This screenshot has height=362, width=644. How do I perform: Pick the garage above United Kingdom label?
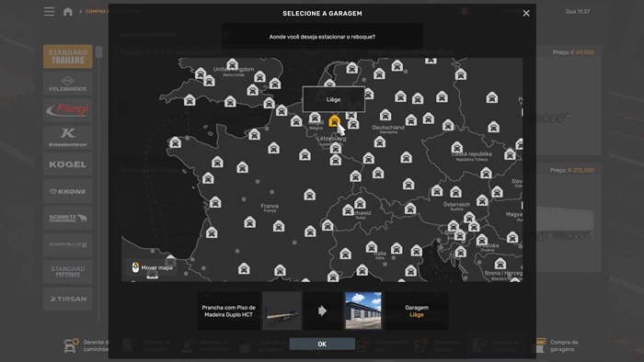pyautogui.click(x=233, y=64)
